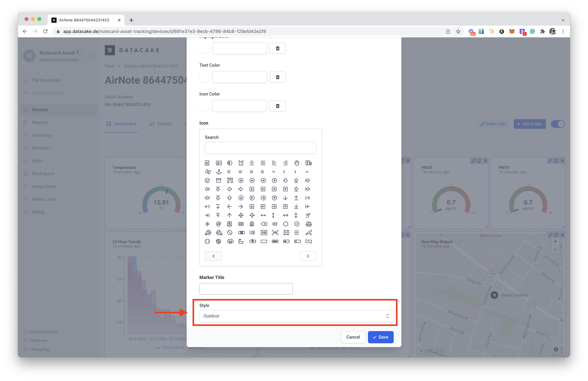Viewport: 588px width, 381px height.
Task: Choose the balance scale icon after badge-check
Action: point(308,224)
